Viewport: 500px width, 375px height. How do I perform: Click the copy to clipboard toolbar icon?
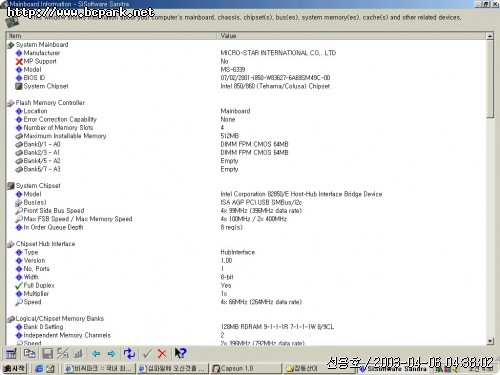tap(30, 354)
